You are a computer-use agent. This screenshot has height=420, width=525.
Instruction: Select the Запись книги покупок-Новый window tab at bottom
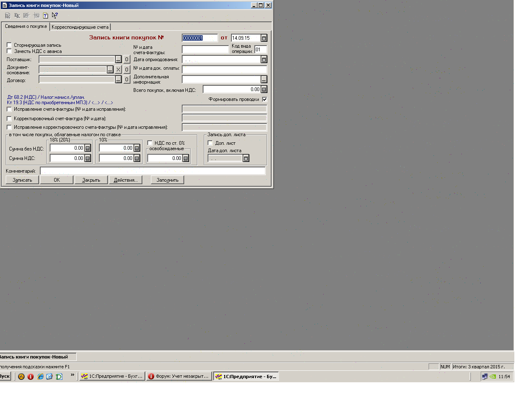click(x=37, y=357)
